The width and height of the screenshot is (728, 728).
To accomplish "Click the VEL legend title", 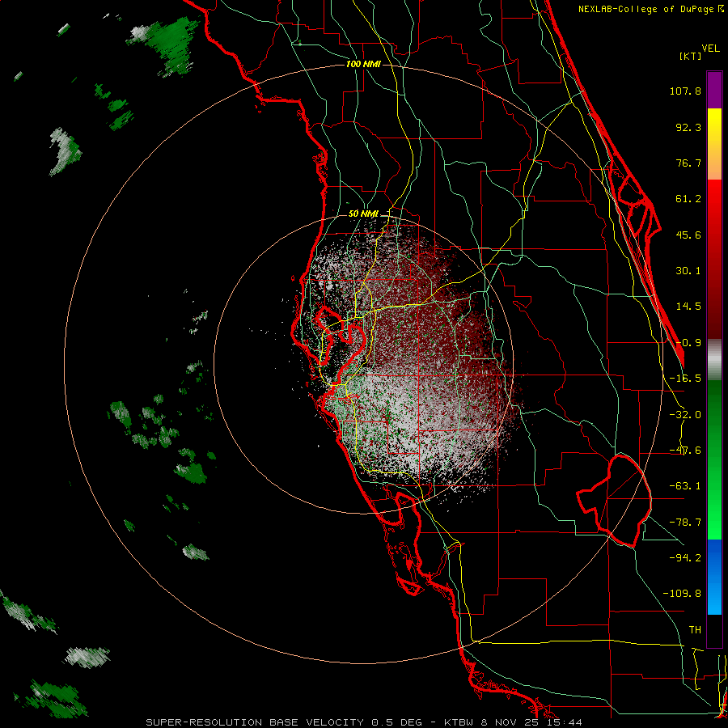I will pyautogui.click(x=710, y=49).
